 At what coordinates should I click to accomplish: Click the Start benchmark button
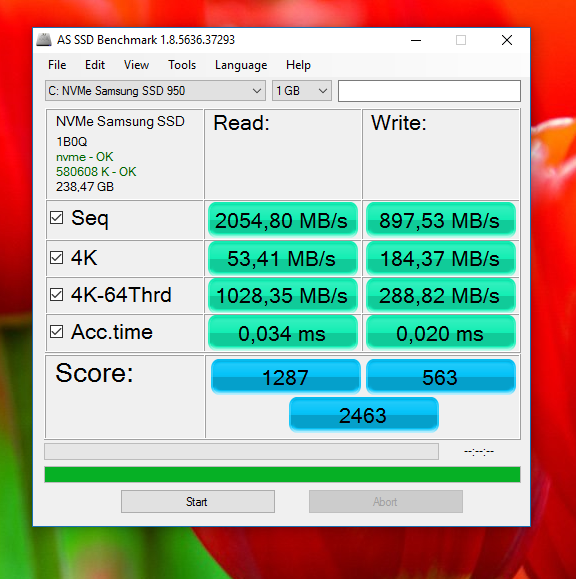(198, 501)
